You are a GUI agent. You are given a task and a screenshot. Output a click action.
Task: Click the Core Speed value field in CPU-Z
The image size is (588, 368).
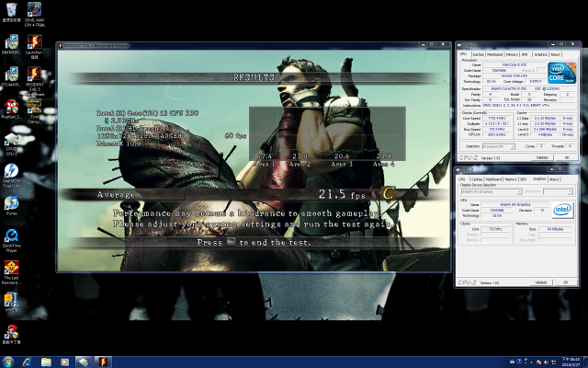pyautogui.click(x=497, y=119)
